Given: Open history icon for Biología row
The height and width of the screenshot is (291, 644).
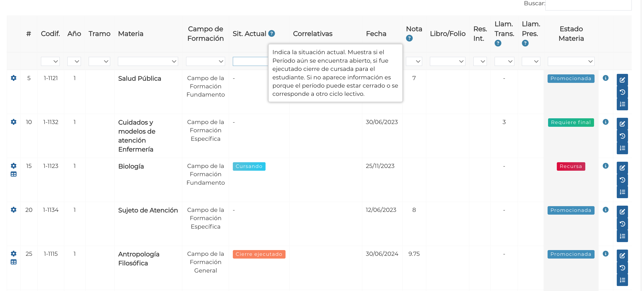Looking at the screenshot, I should (622, 180).
